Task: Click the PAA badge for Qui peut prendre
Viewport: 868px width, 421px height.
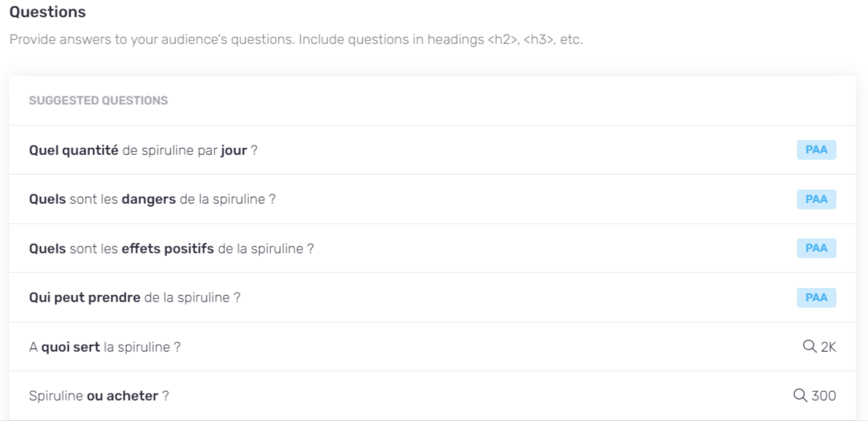Action: click(x=816, y=297)
